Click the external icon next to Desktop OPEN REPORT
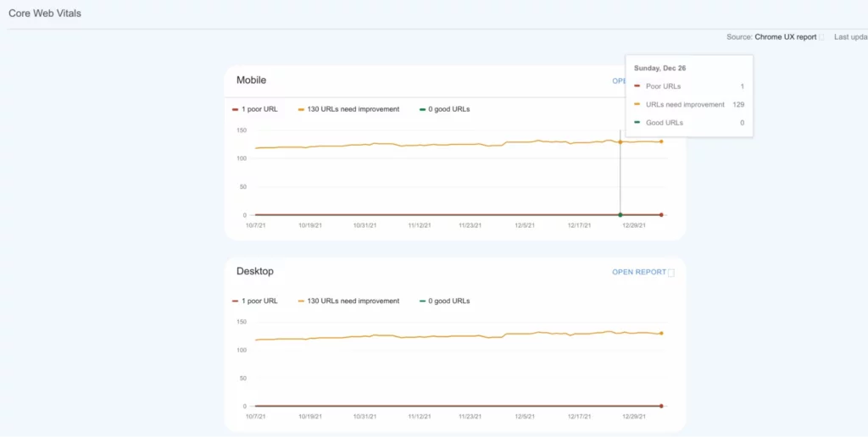This screenshot has width=868, height=437. point(671,273)
